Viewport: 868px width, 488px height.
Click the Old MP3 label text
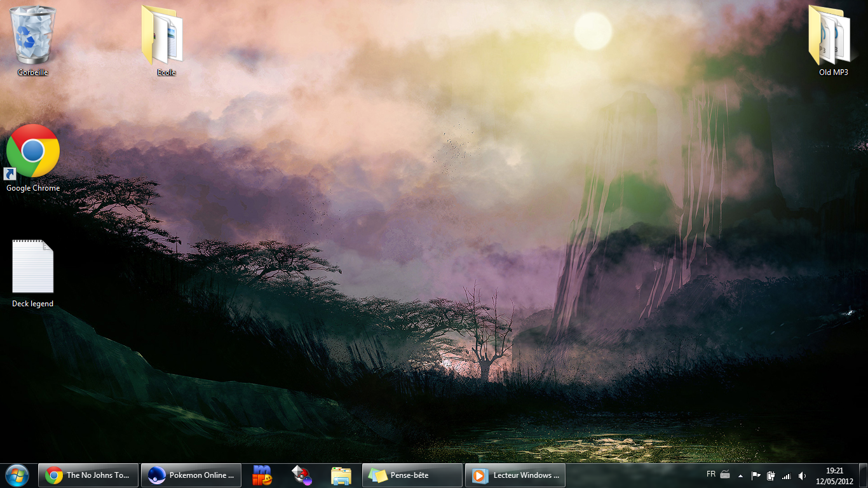coord(834,72)
